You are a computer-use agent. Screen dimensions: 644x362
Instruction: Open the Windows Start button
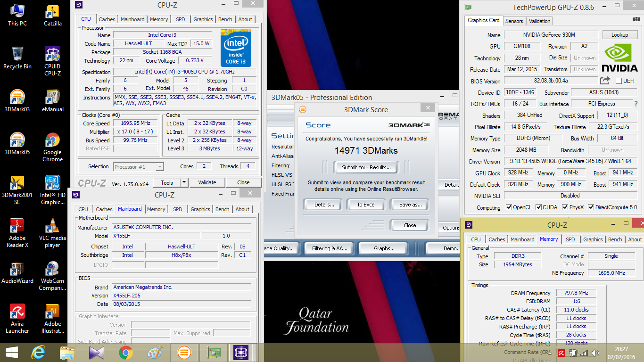coord(12,352)
